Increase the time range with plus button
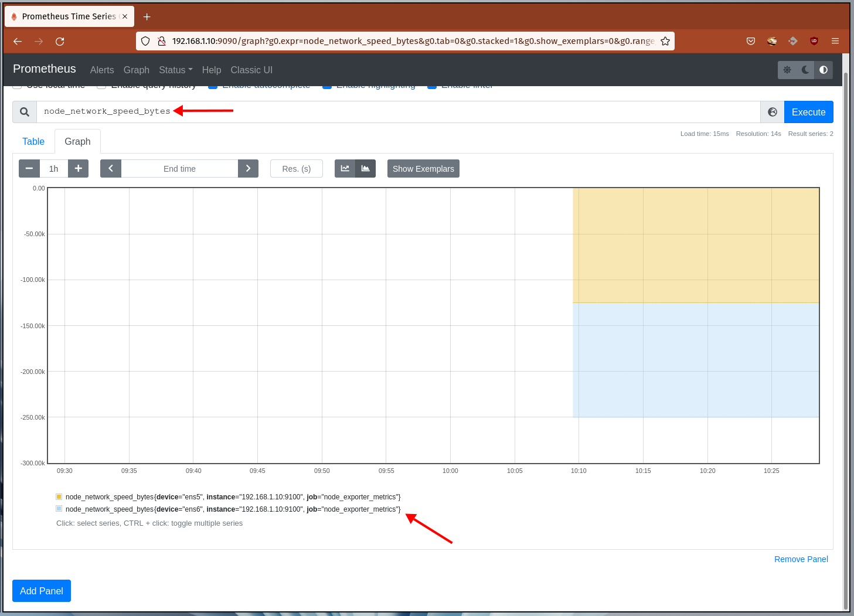The width and height of the screenshot is (854, 616). [x=78, y=169]
